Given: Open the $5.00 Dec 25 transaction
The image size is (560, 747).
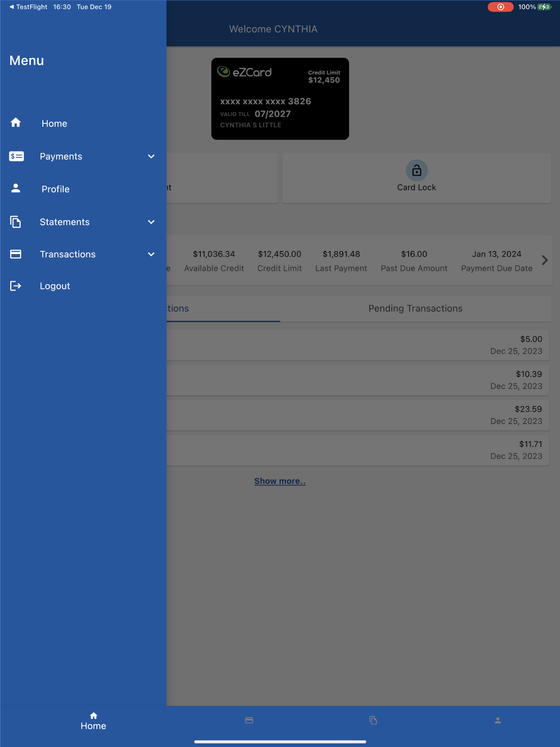Looking at the screenshot, I should click(x=357, y=345).
